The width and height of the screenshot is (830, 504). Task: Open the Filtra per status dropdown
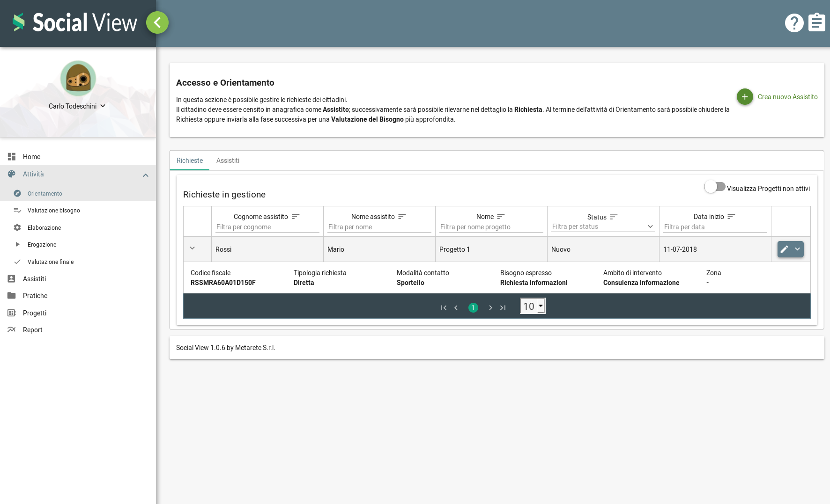[603, 227]
